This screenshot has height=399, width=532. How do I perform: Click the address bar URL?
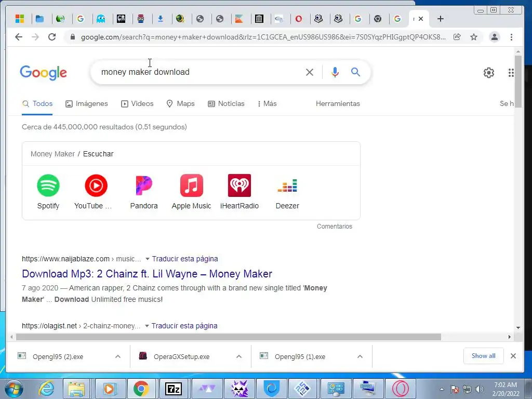[263, 37]
